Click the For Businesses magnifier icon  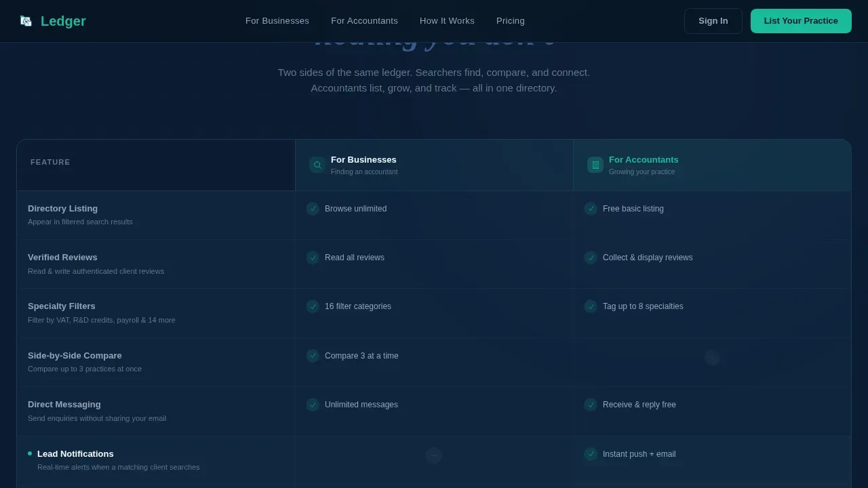click(x=317, y=165)
